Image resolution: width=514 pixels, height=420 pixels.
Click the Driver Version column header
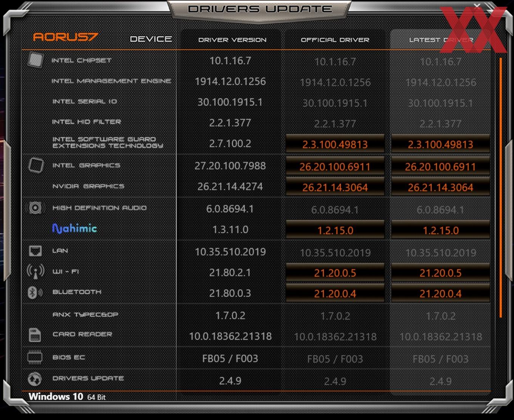point(232,40)
